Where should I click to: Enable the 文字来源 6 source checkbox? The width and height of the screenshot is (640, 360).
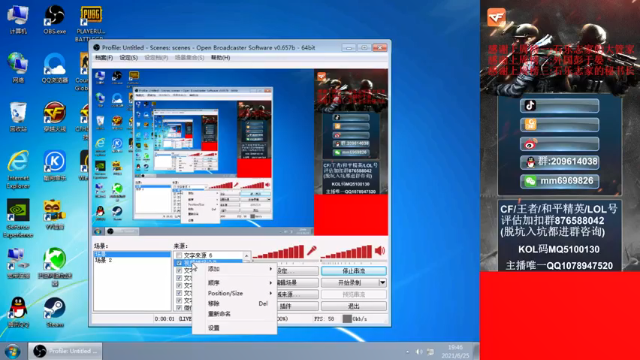pyautogui.click(x=179, y=255)
